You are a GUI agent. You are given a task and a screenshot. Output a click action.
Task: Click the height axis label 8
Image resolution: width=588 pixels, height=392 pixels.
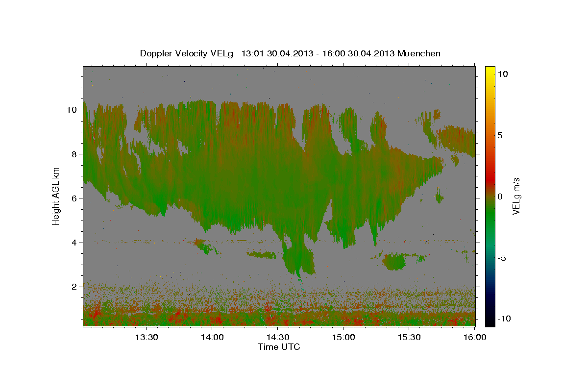click(x=75, y=154)
